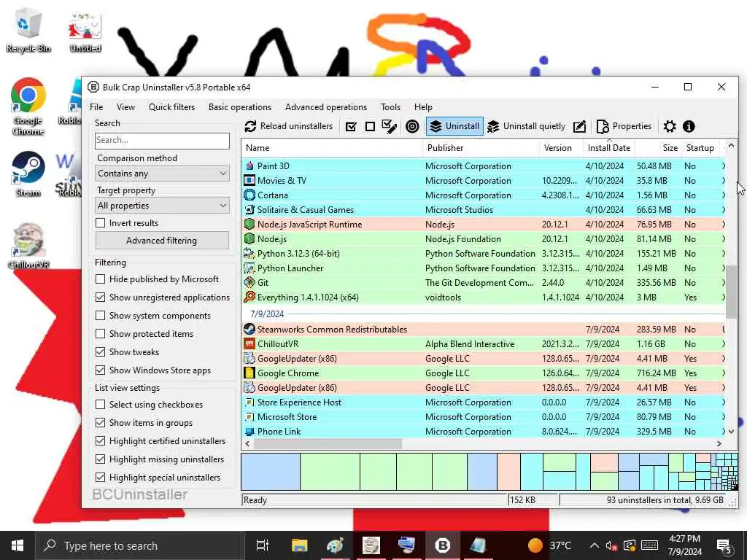Click the modify pencil toolbar icon
This screenshot has height=560, width=747.
pyautogui.click(x=579, y=126)
